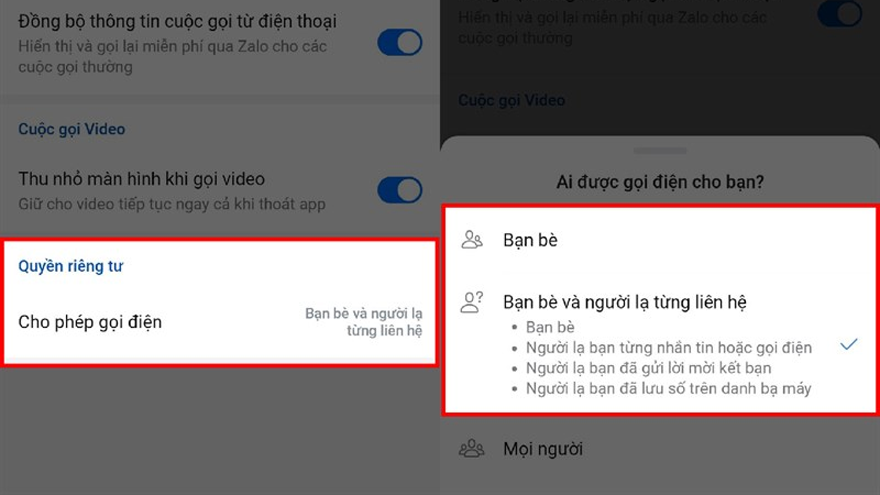The width and height of the screenshot is (880, 495).
Task: Click the Quyền riêng tư section header
Action: click(70, 266)
